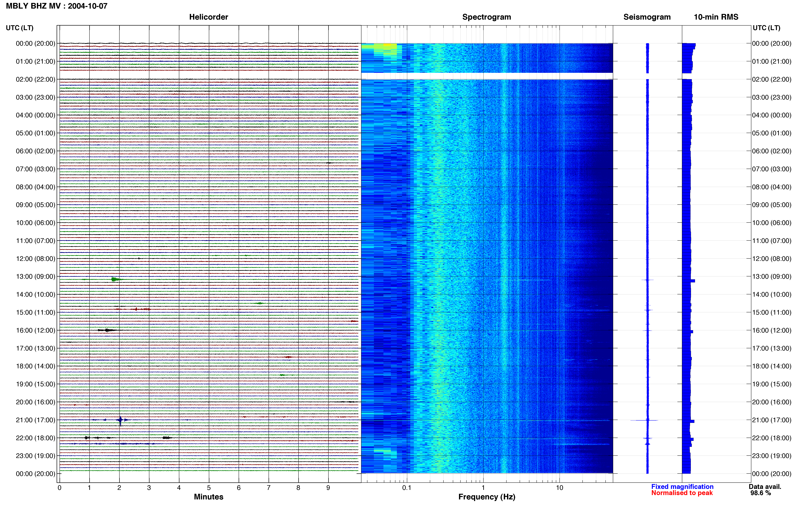Click the 'Spectrogram' panel heading
This screenshot has height=508, width=812.
pyautogui.click(x=487, y=17)
